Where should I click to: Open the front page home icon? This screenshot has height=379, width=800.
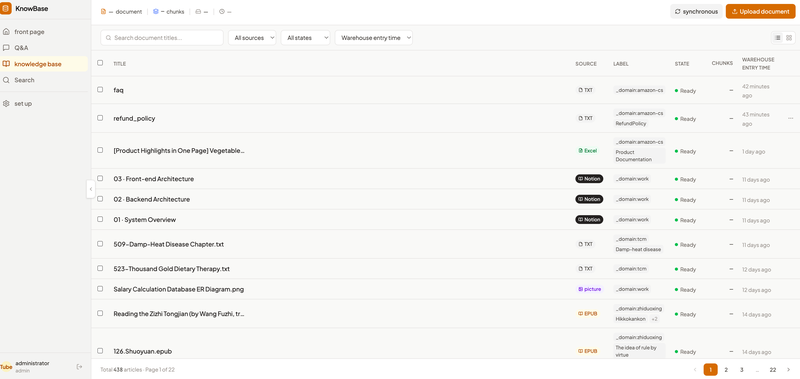[6, 32]
